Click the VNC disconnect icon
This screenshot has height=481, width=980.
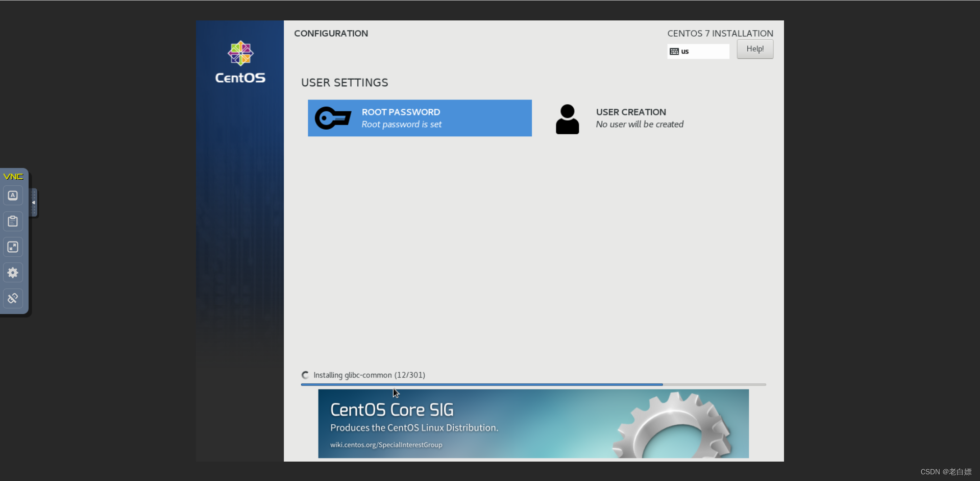click(x=13, y=298)
